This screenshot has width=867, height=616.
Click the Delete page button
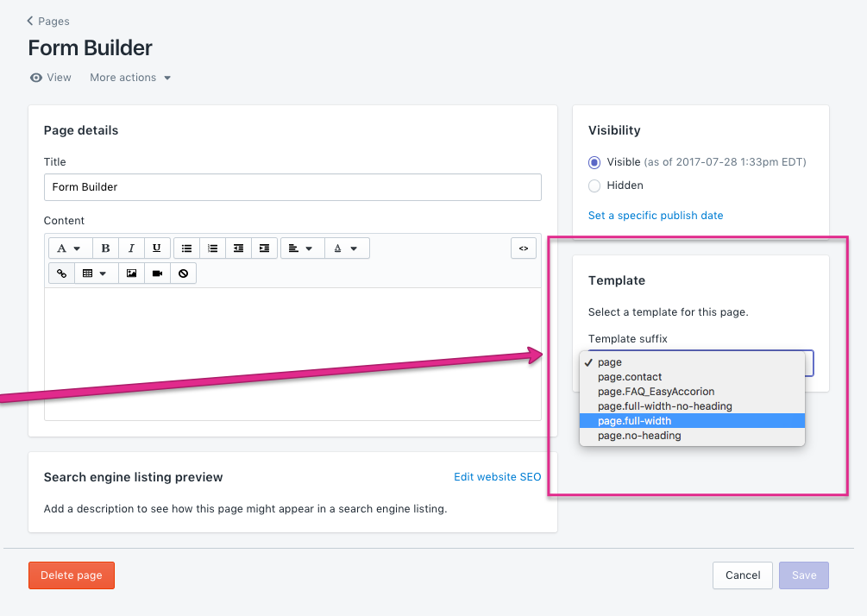(x=72, y=575)
